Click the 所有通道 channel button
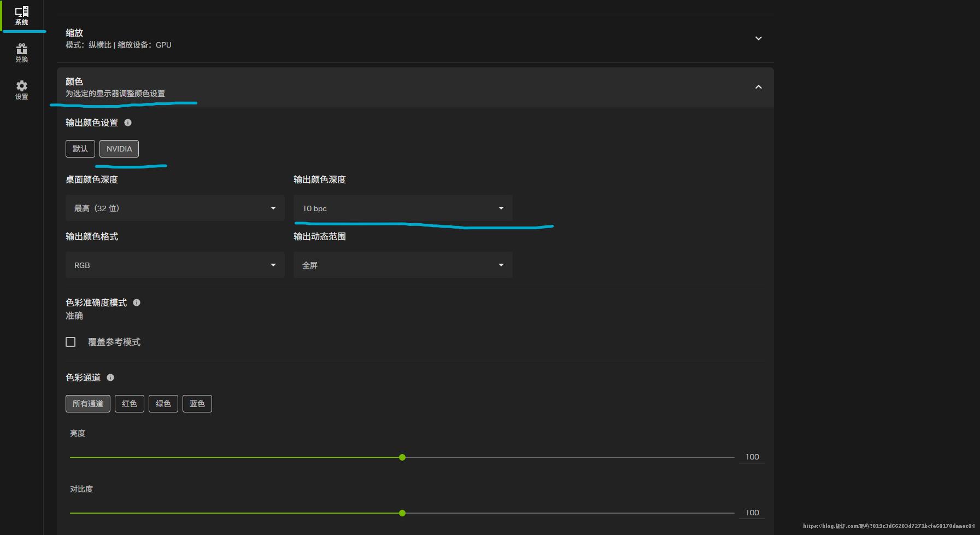The image size is (980, 535). click(87, 403)
